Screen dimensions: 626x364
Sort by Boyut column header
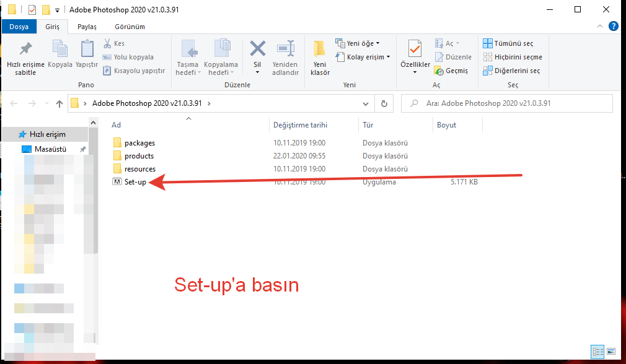pos(446,125)
